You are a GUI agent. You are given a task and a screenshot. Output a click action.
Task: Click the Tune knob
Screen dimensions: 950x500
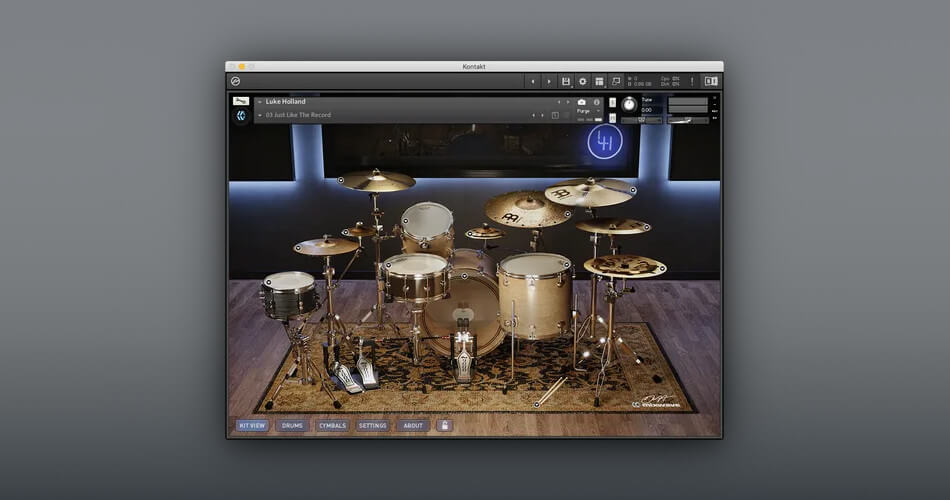click(x=629, y=105)
